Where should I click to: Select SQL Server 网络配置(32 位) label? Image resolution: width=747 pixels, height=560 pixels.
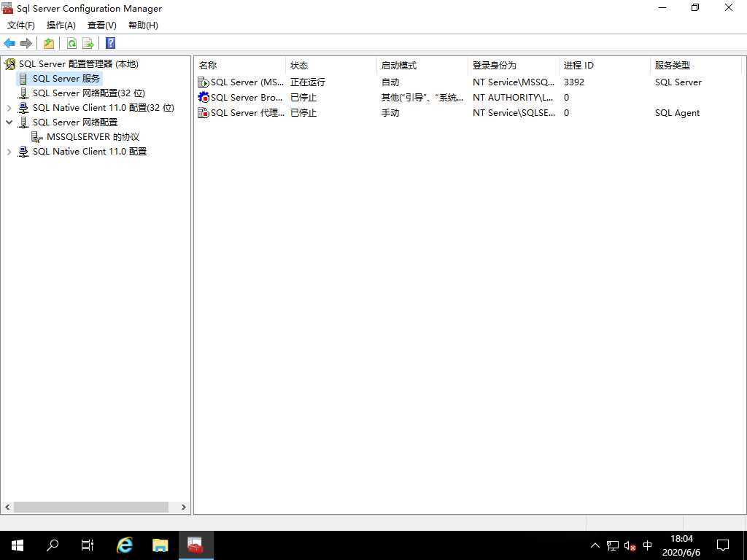(x=88, y=93)
